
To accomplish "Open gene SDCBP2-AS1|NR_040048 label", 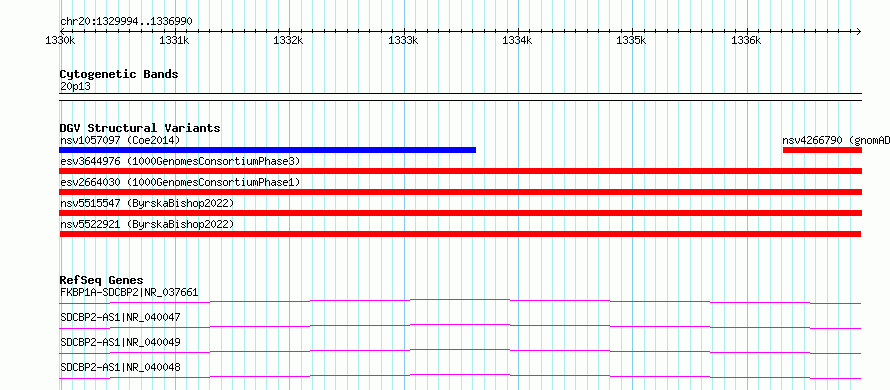I will click(120, 368).
